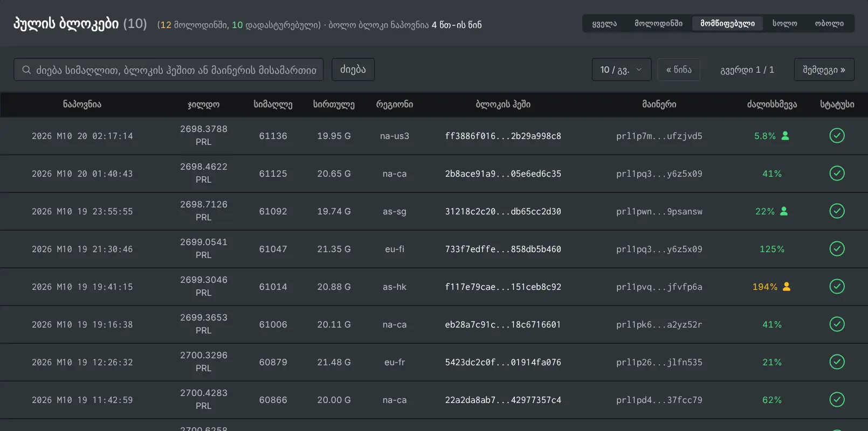Image resolution: width=868 pixels, height=431 pixels.
Task: Go to next page with შემდეგი »
Action: point(824,69)
